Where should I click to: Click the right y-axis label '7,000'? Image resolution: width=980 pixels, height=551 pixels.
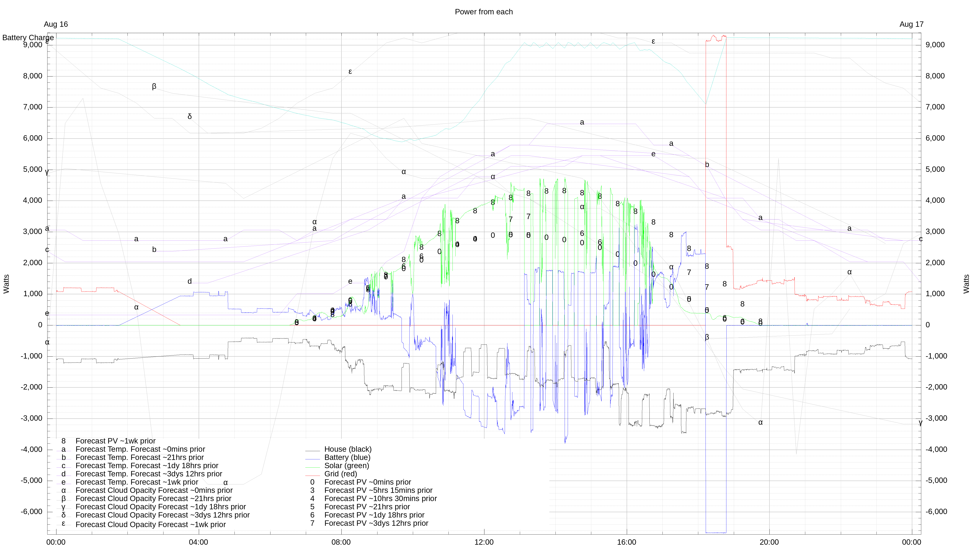[x=935, y=107]
